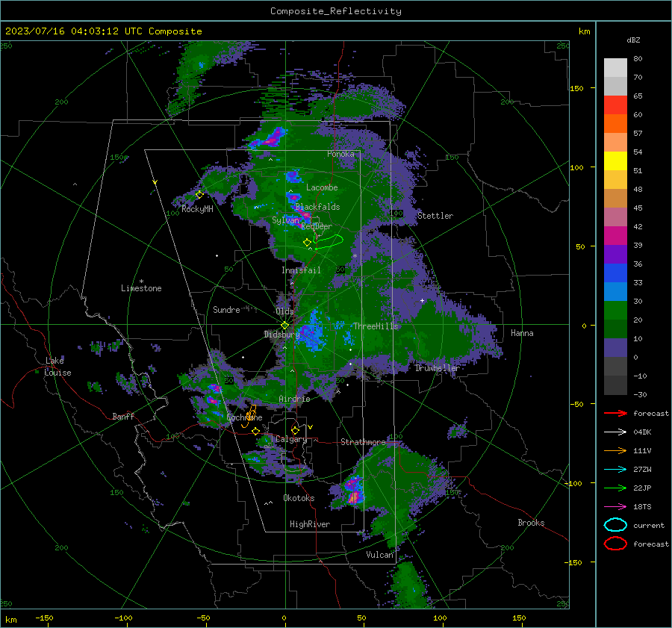Select the -50 tick on the bottom axis
This screenshot has width=672, height=628.
pyautogui.click(x=203, y=618)
